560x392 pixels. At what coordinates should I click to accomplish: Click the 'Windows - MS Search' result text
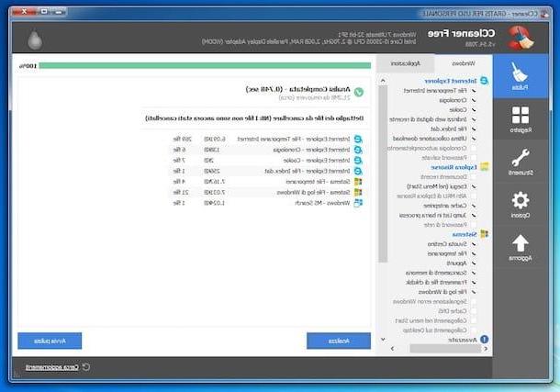(322, 203)
